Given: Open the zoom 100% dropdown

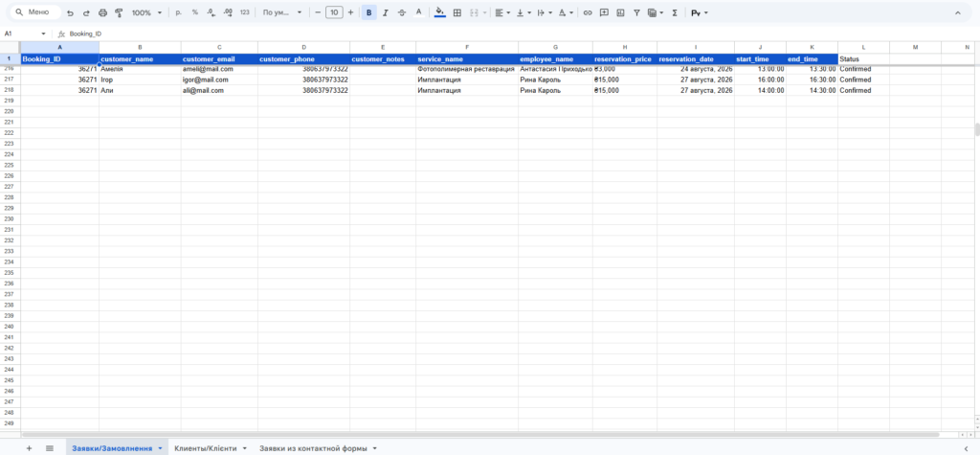Looking at the screenshot, I should (146, 12).
